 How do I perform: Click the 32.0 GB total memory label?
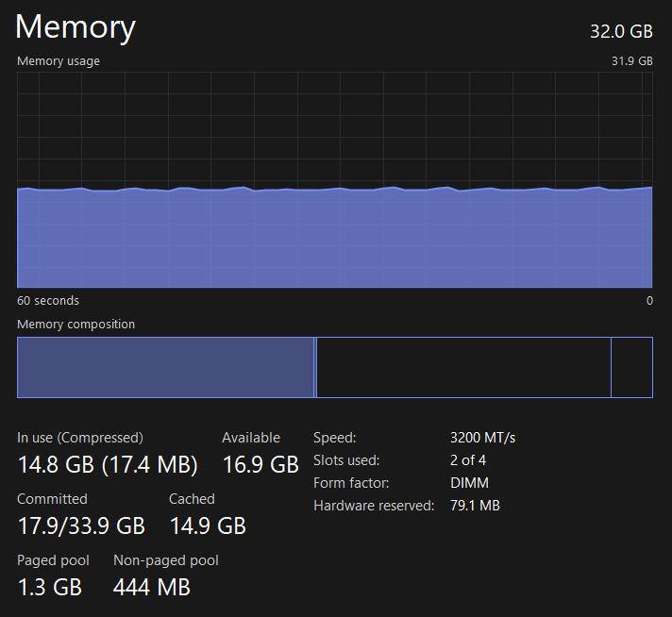pyautogui.click(x=621, y=31)
